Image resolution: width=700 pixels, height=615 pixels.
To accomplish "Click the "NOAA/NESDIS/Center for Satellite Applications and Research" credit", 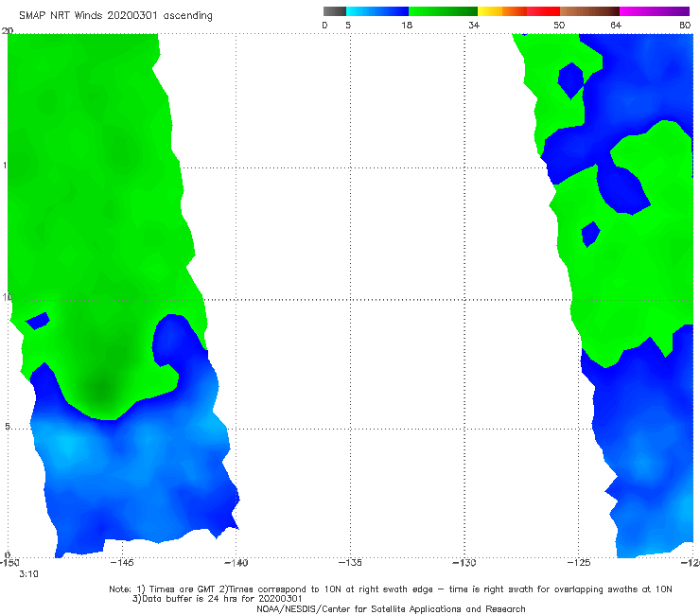I will click(x=391, y=609).
